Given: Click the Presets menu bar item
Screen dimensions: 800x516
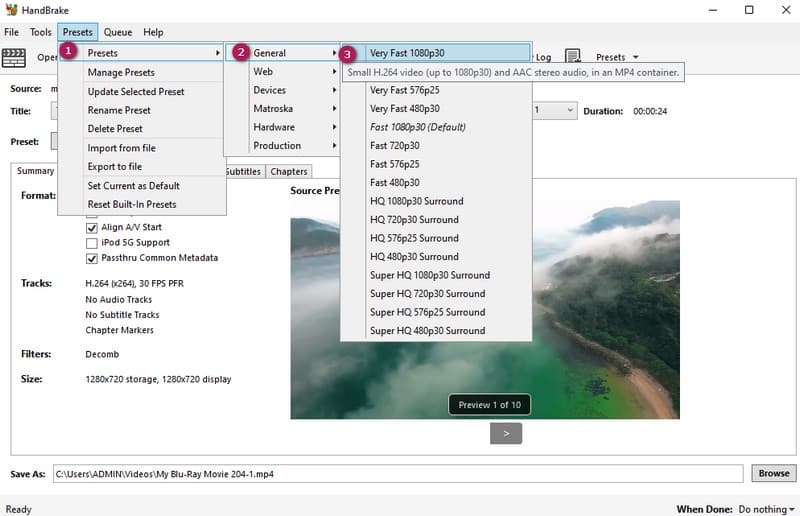Looking at the screenshot, I should click(78, 32).
